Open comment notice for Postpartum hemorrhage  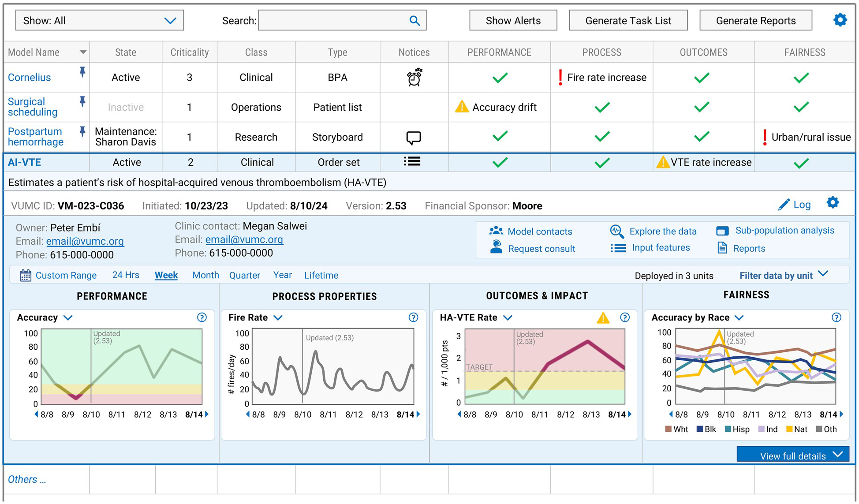(413, 138)
